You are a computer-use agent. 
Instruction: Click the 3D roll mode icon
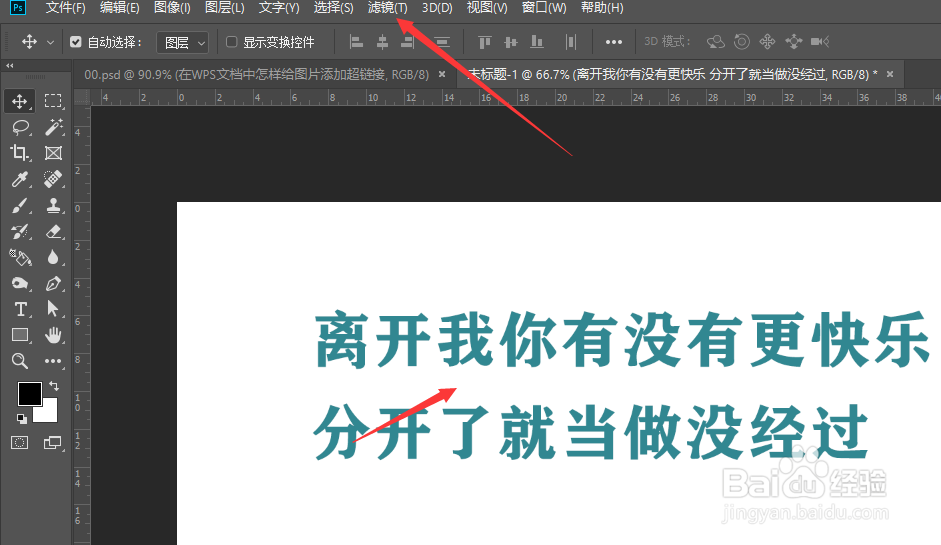[x=742, y=41]
